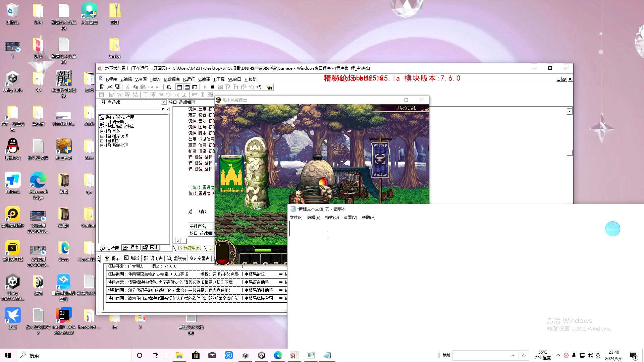Open the IntelliJ IDEA desktop icon

[x=64, y=321]
